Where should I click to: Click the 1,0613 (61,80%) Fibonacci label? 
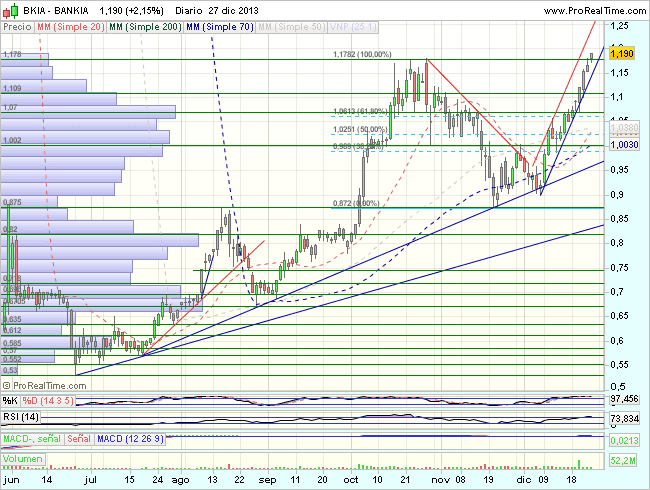coord(360,111)
